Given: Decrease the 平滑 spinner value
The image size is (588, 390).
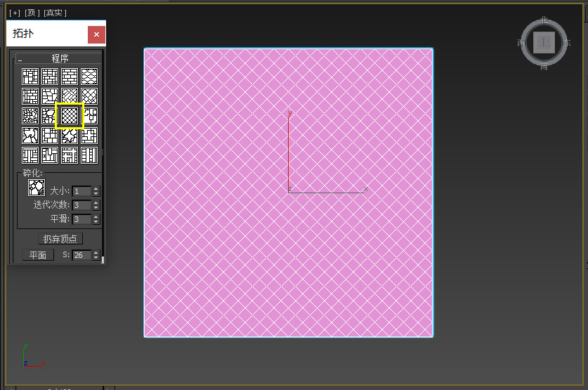Looking at the screenshot, I should point(96,221).
